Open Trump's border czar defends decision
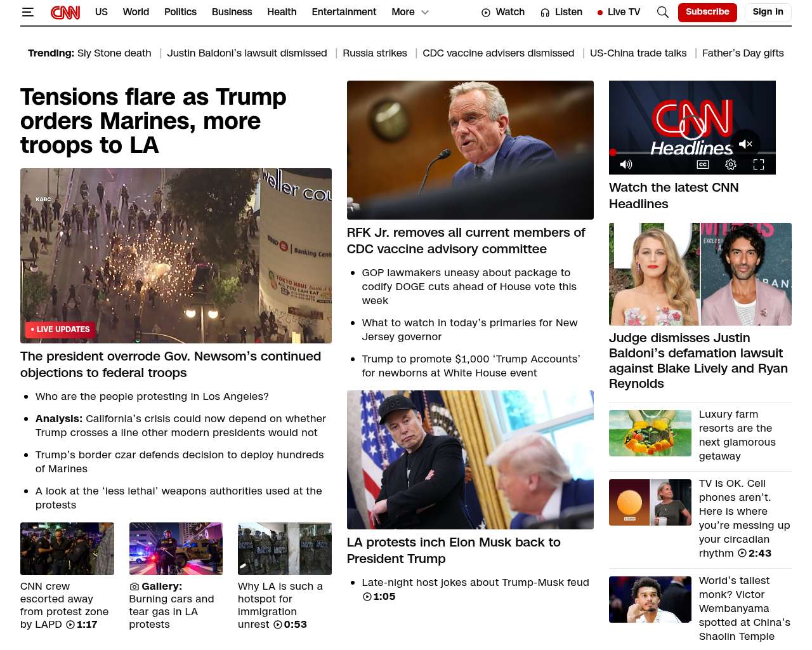The image size is (812, 650). coord(180,462)
